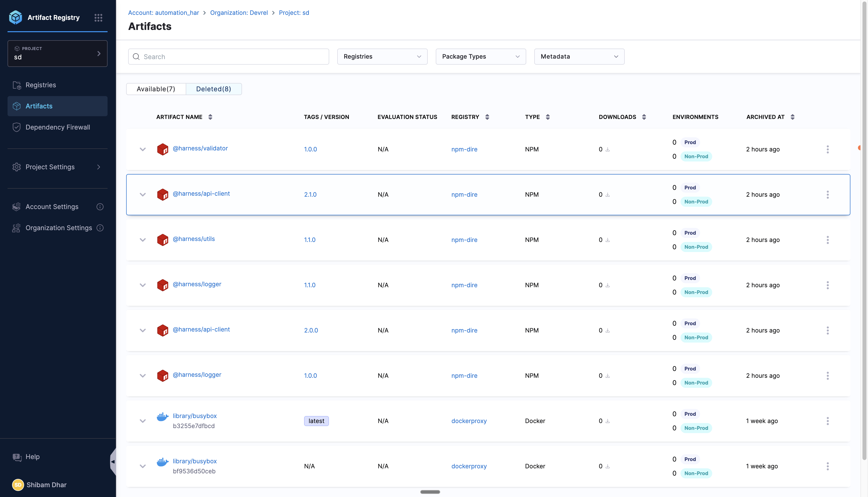
Task: Click into the Search artifacts field
Action: 228,56
